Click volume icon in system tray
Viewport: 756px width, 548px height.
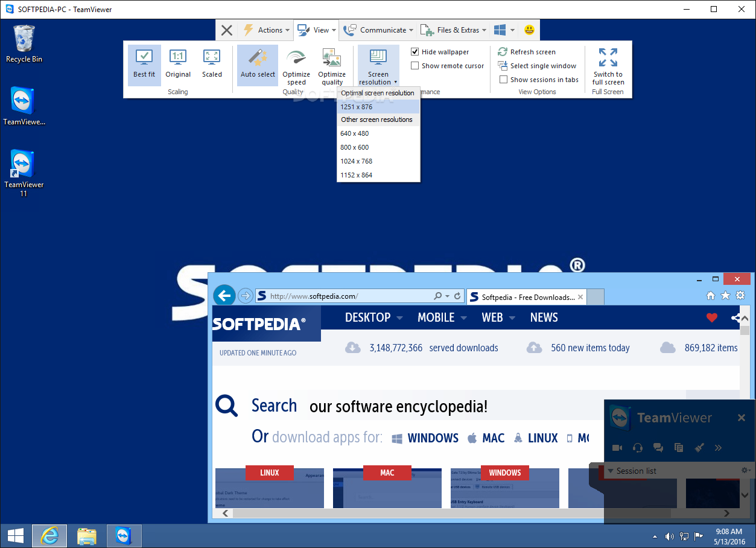point(670,536)
